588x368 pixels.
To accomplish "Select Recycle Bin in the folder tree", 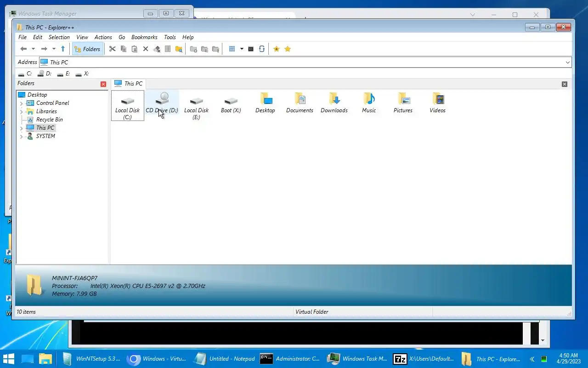I will point(49,120).
